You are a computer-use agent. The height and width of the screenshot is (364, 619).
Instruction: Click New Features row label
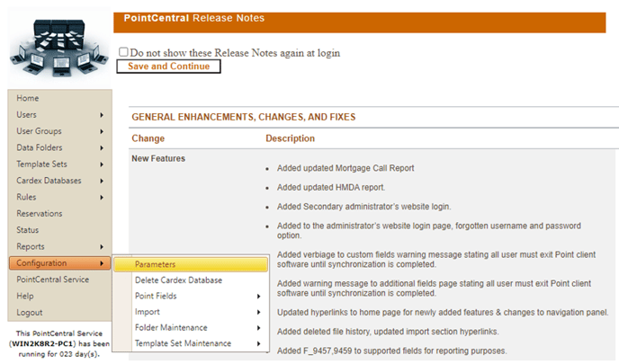click(x=158, y=158)
